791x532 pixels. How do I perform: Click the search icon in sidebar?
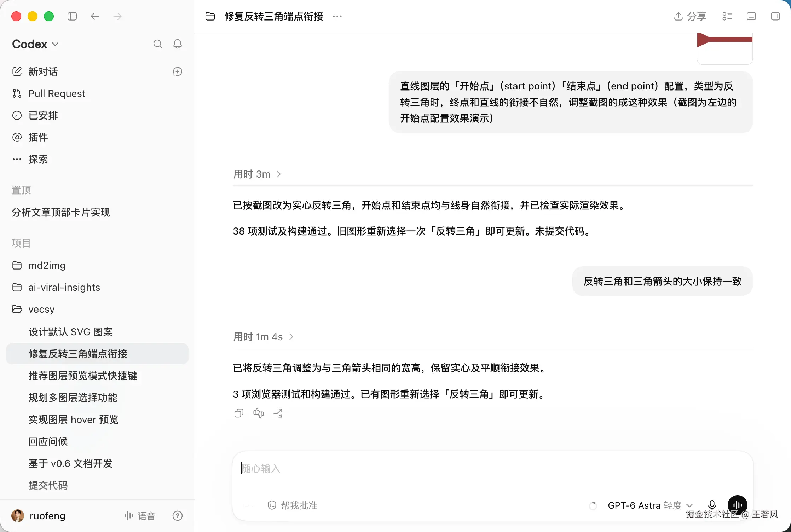tap(158, 44)
